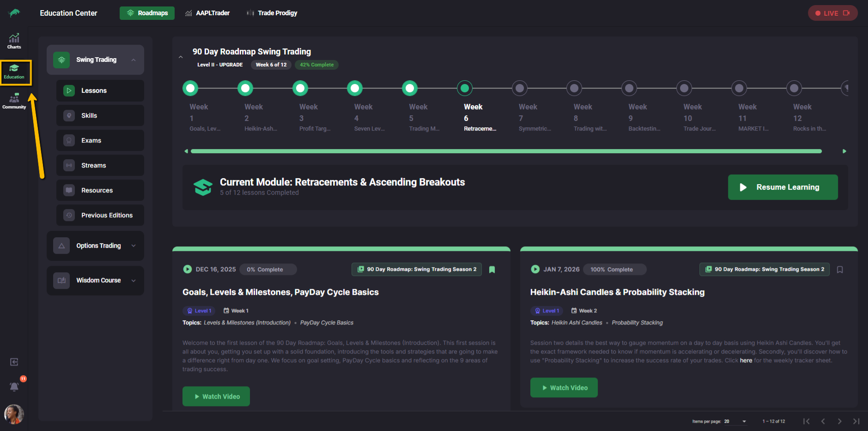
Task: Go to the last page icon
Action: click(856, 421)
